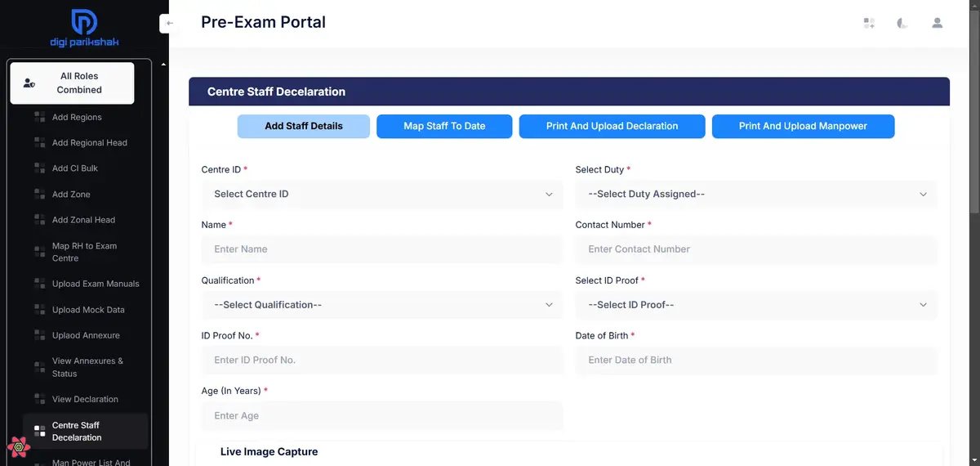Open Map RH to Exam Centre
Screen dimensions: 980x466
[86, 252]
